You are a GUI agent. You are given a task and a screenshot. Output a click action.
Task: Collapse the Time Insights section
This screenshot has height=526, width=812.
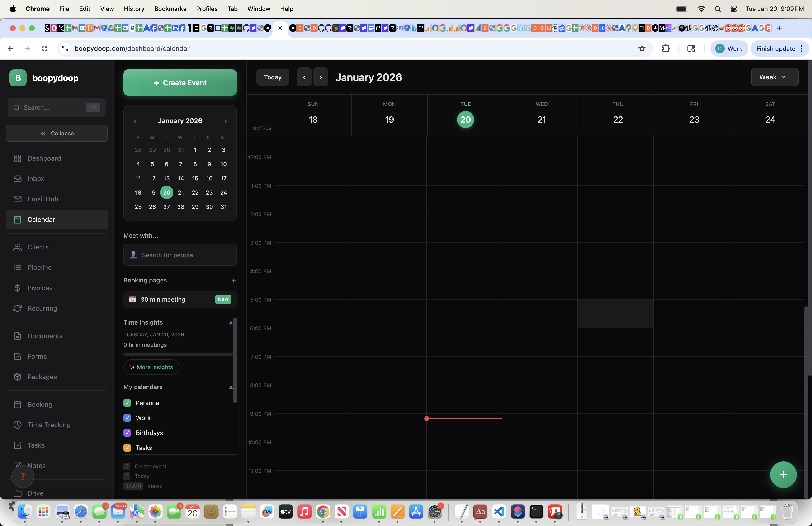[231, 323]
